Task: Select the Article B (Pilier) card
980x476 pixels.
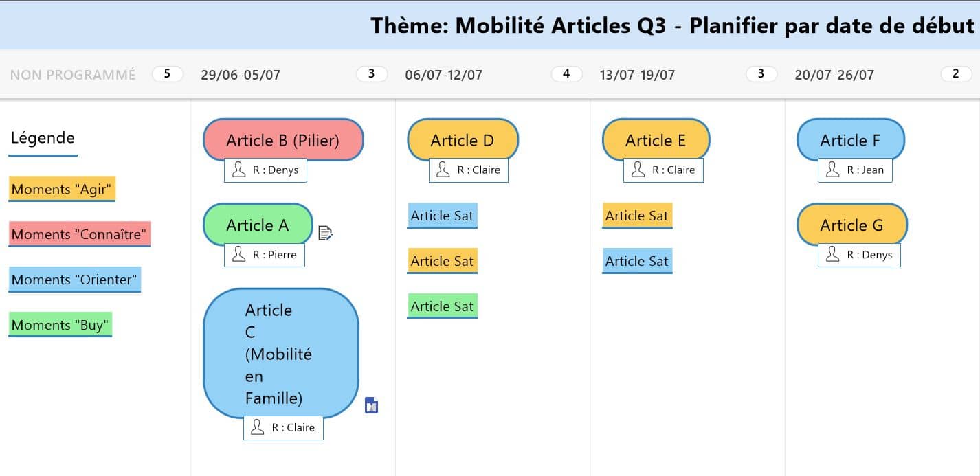Action: (283, 140)
